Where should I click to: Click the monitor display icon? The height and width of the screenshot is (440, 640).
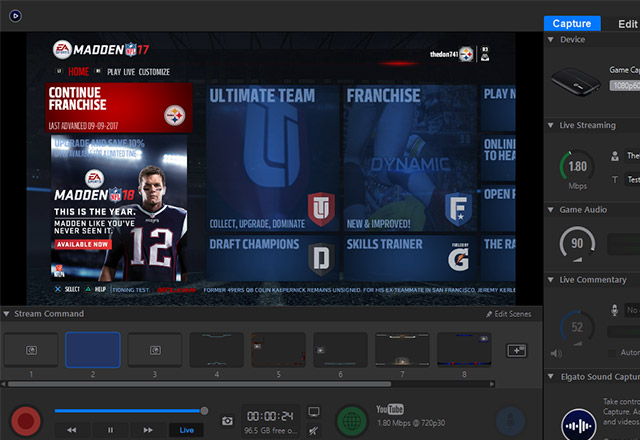313,412
